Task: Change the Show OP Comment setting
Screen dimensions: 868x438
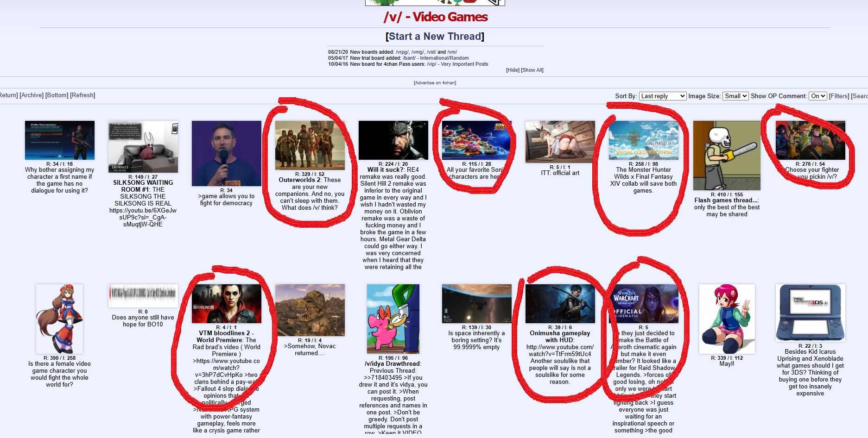Action: tap(818, 96)
